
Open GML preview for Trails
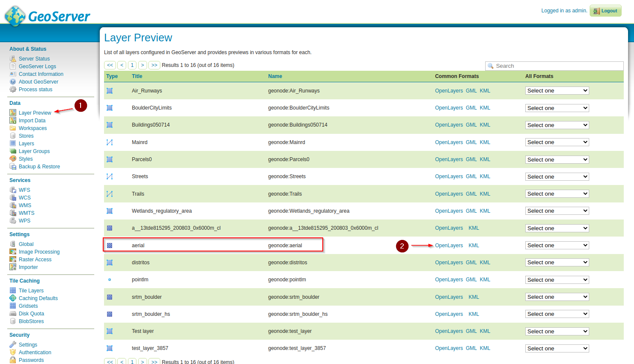pyautogui.click(x=471, y=194)
